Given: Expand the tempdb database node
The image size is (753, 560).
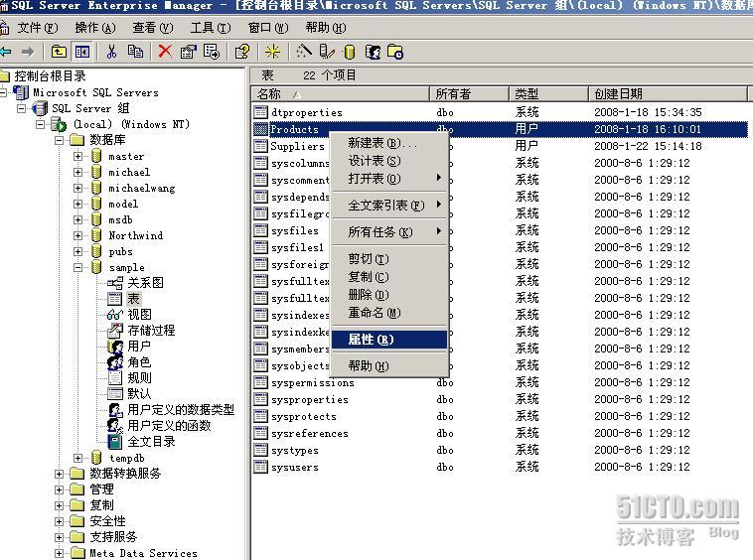Looking at the screenshot, I should tap(77, 458).
